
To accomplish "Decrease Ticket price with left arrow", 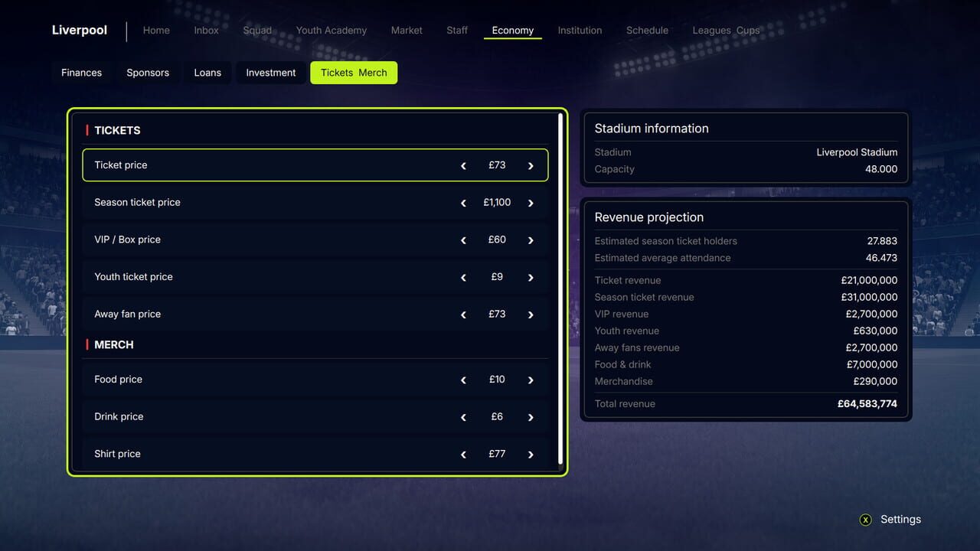I will 463,165.
